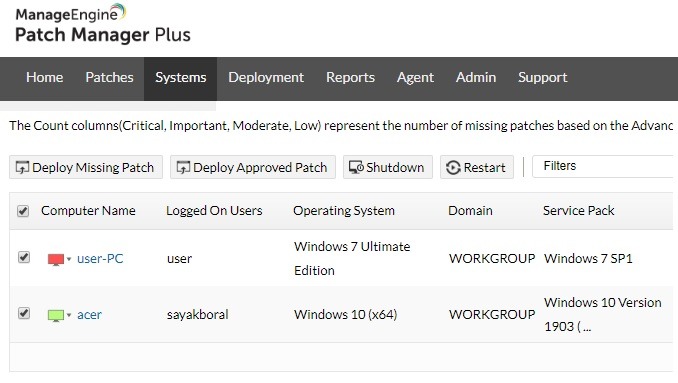Screen dimensions: 678x383
Task: Uncheck the acer row checkbox
Action: (24, 313)
